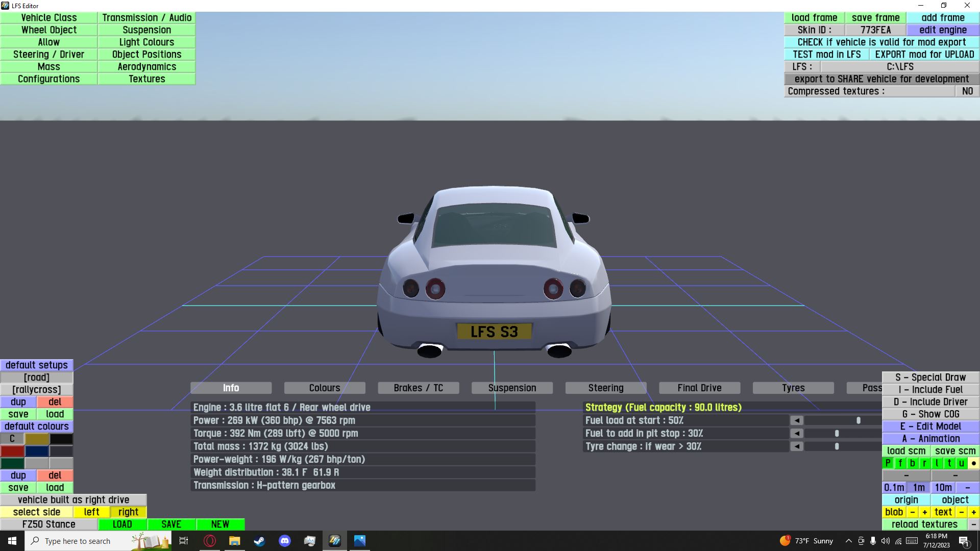
Task: Open Discord from the taskbar
Action: [284, 541]
